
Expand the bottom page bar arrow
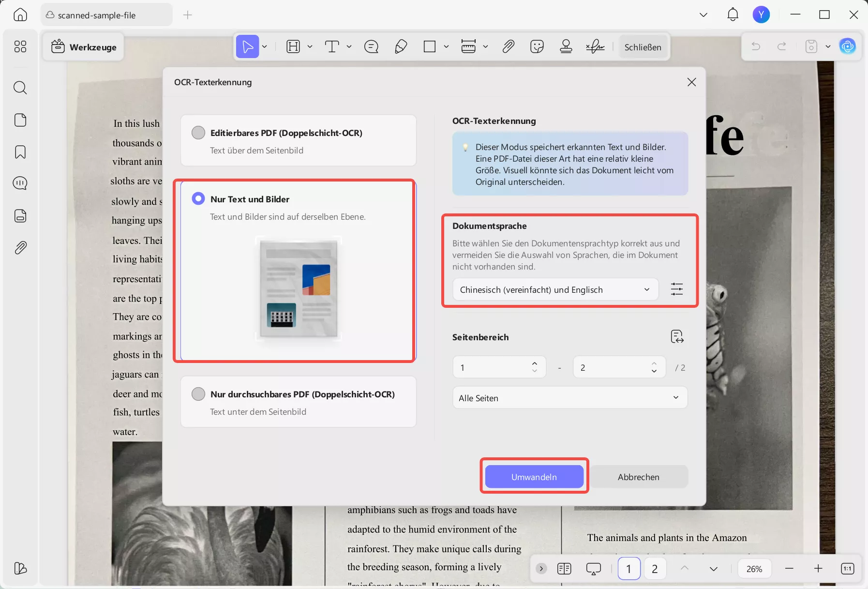tap(541, 569)
